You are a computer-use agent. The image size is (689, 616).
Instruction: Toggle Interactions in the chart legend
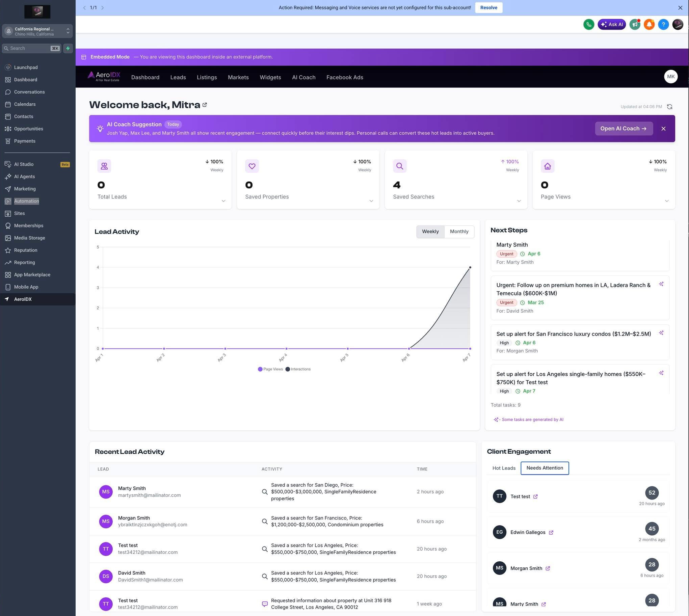298,369
